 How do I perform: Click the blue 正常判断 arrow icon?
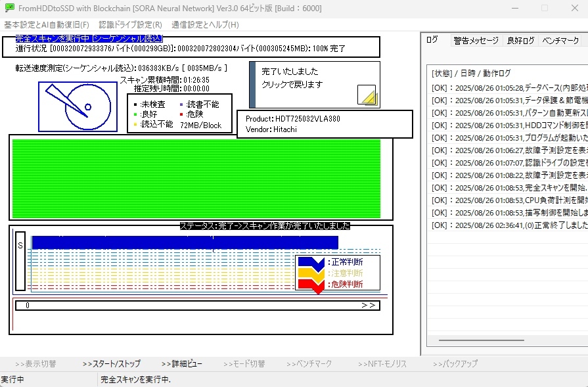(311, 263)
